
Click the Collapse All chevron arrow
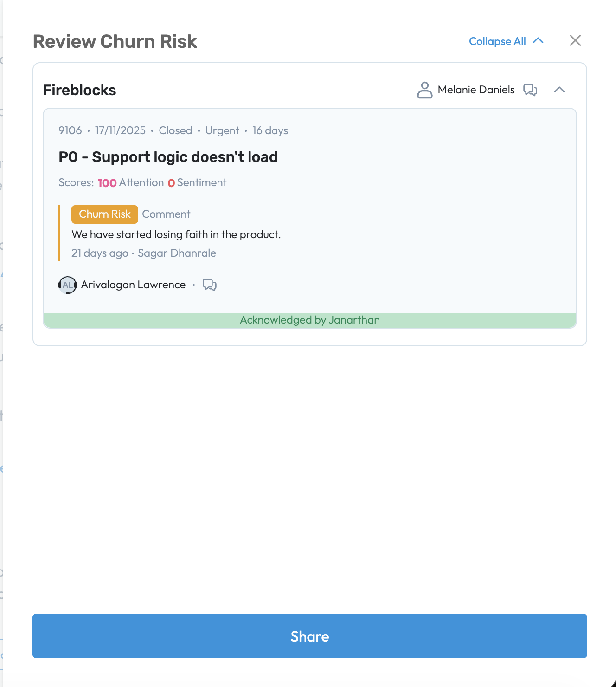pyautogui.click(x=538, y=40)
